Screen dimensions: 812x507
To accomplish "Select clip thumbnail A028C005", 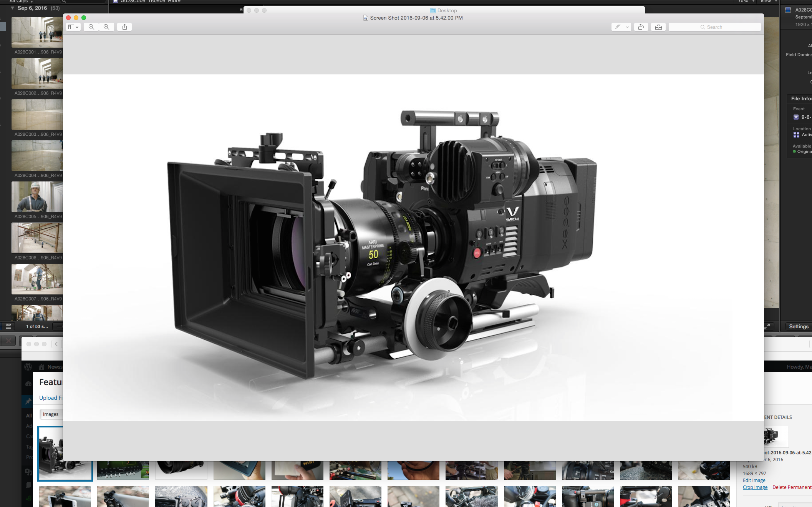I will [37, 197].
